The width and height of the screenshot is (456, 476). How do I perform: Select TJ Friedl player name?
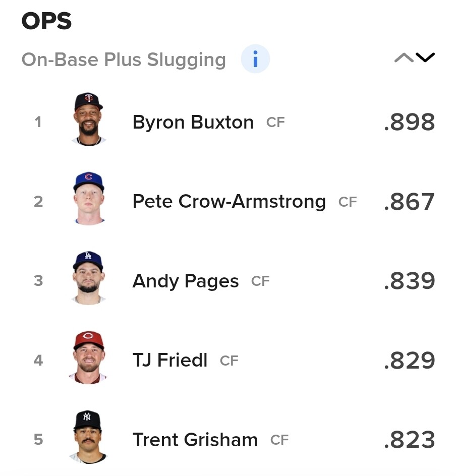click(x=170, y=361)
